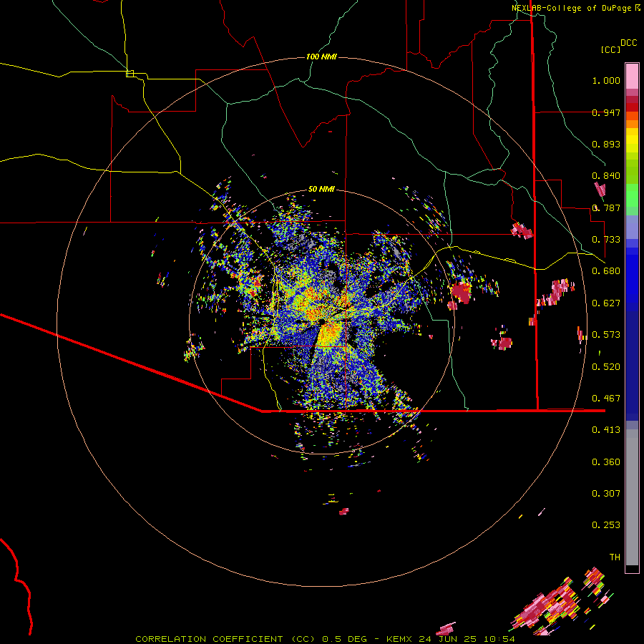Click the 0.627 color scale value
The width and height of the screenshot is (644, 644).
(x=606, y=303)
